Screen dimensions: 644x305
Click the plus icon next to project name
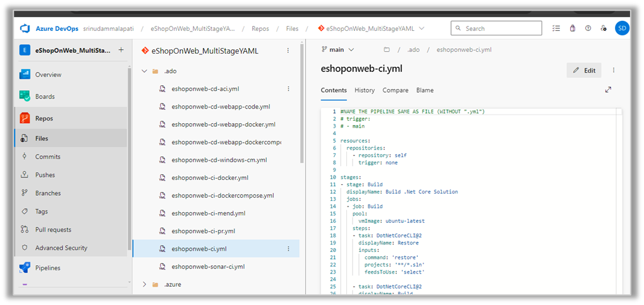point(121,50)
